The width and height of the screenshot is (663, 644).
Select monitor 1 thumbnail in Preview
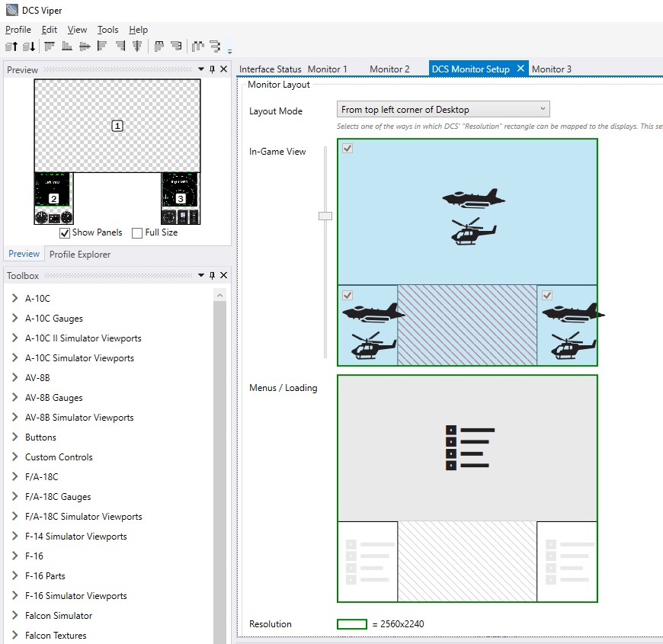[117, 126]
